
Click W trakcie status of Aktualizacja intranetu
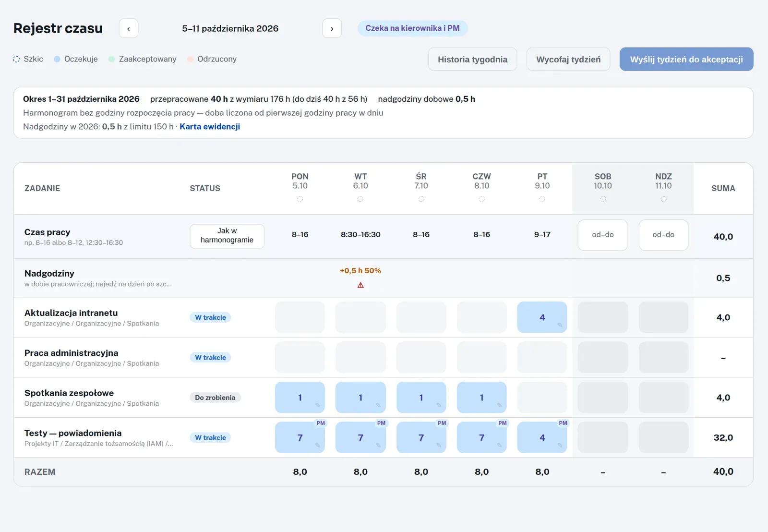tap(210, 317)
